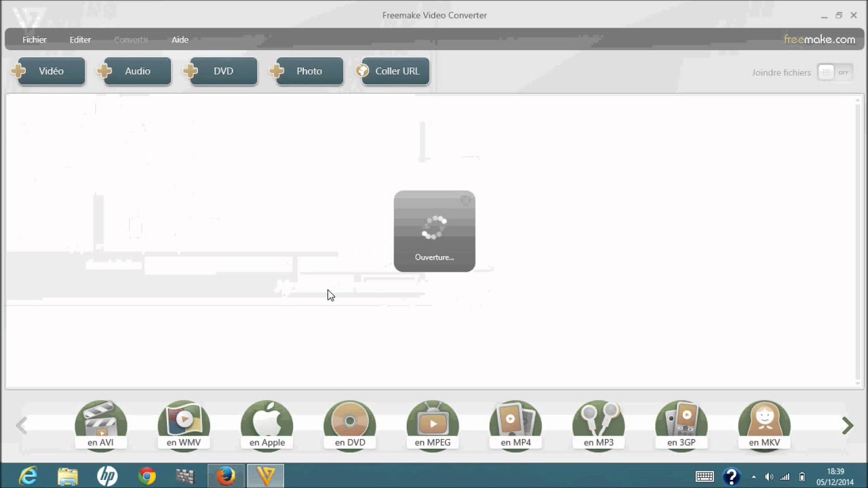Paste a link with Coller URL
868x488 pixels.
tap(393, 71)
